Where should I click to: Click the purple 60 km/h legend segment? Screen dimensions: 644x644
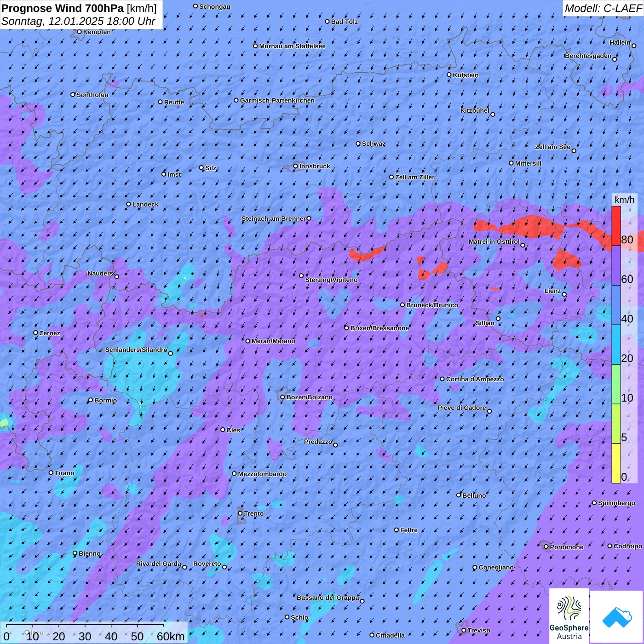(x=616, y=266)
